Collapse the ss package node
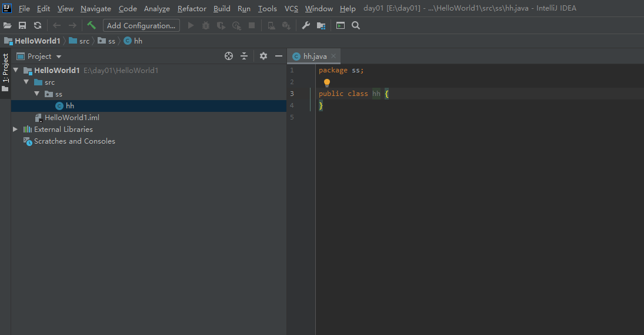The width and height of the screenshot is (644, 335). [x=36, y=94]
